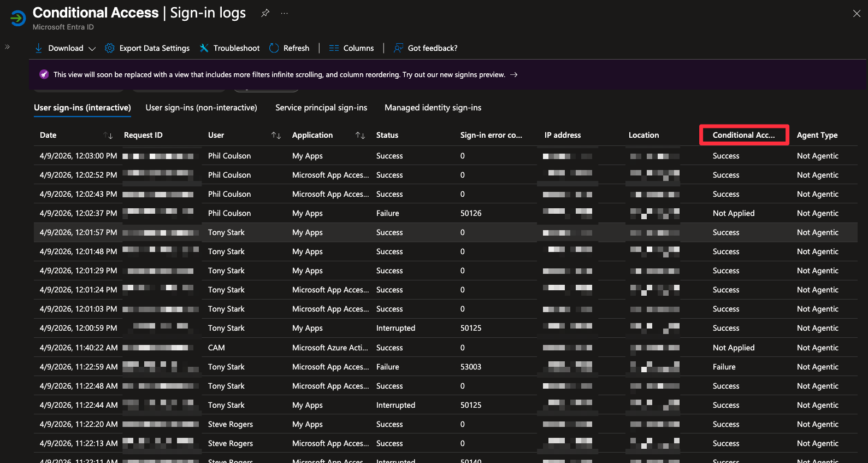Click Not Agentic in the 11:22:59 AM row
868x463 pixels.
pos(817,367)
